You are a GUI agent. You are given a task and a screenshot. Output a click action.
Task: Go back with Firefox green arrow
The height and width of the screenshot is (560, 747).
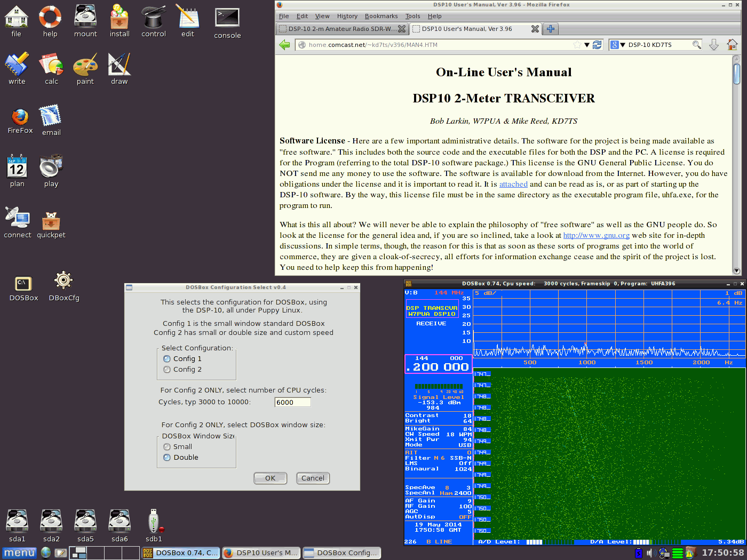[285, 45]
